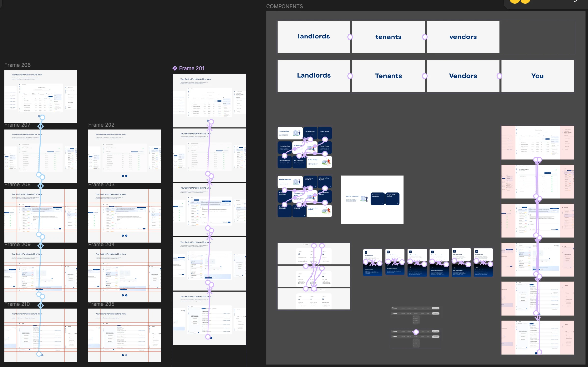This screenshot has width=588, height=367.
Task: Select the capitalized Vendors tab component
Action: click(x=463, y=76)
